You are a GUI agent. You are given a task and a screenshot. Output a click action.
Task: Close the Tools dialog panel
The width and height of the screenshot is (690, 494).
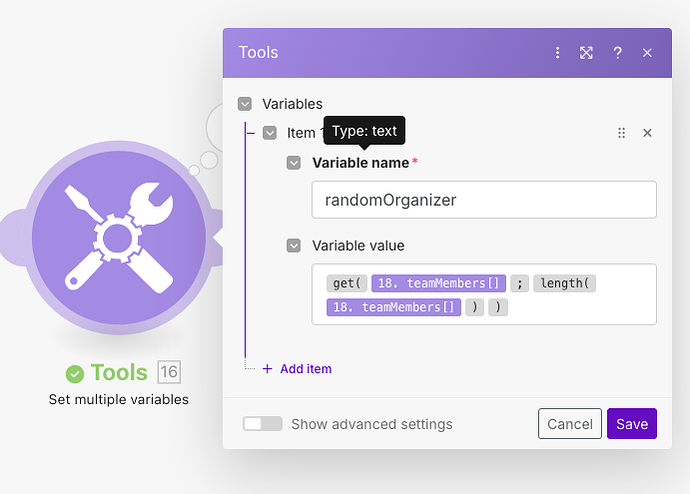pyautogui.click(x=647, y=53)
